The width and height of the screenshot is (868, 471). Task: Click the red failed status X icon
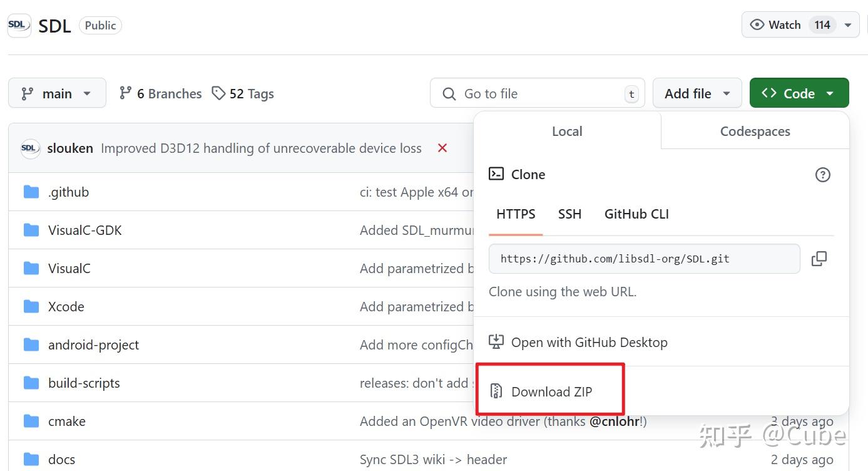442,148
